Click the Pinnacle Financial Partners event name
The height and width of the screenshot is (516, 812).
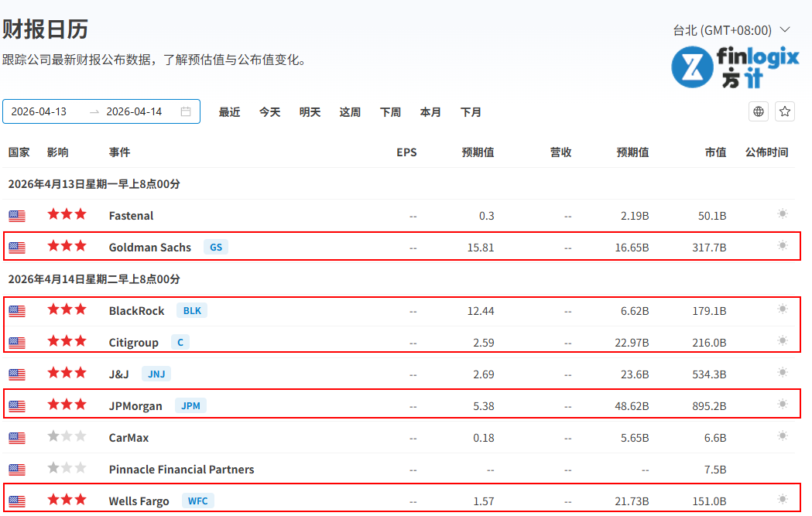tap(181, 470)
